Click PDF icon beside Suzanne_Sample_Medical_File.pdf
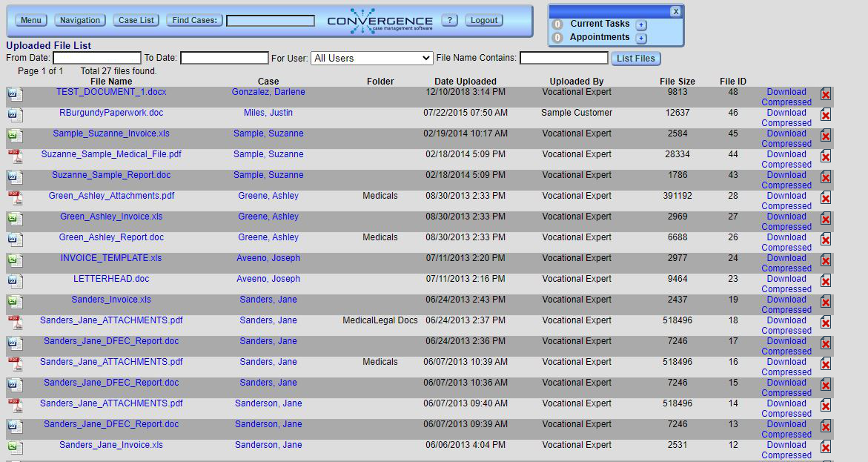The height and width of the screenshot is (462, 868). pos(15,156)
